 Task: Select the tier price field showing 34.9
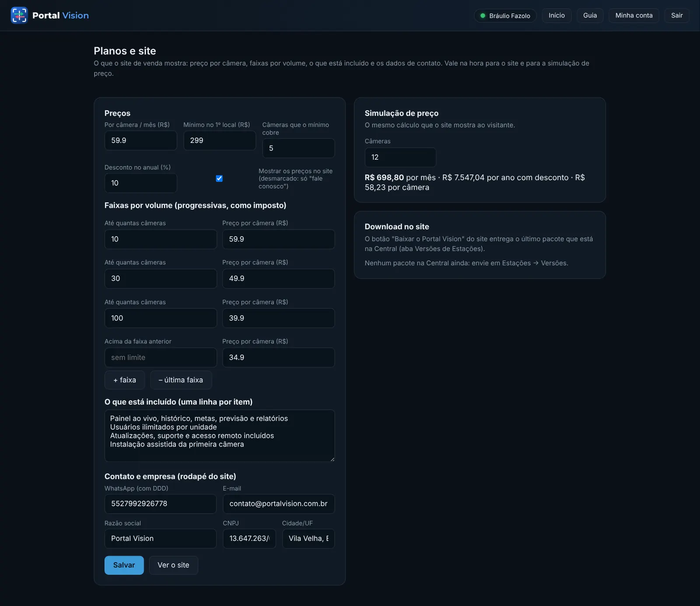[x=279, y=358]
